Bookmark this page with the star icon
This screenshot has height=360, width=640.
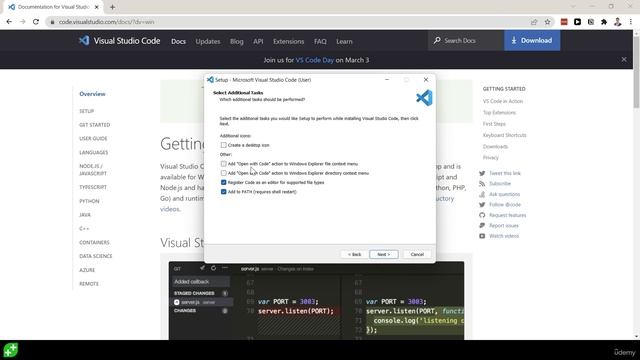(547, 22)
